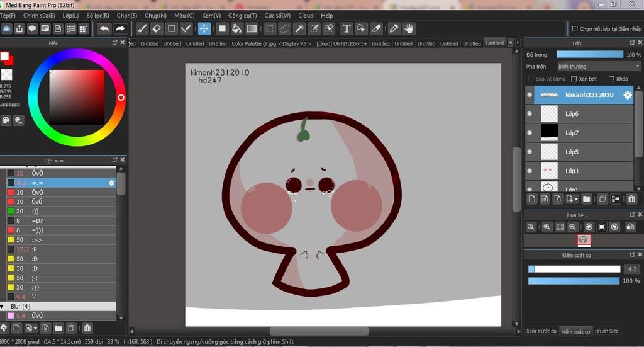644x347 pixels.
Task: Select the Text tool
Action: tap(347, 29)
